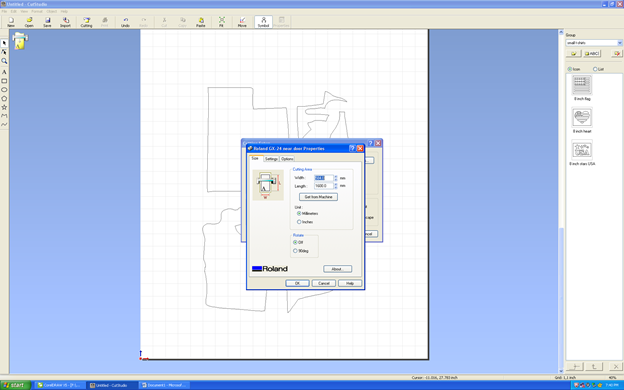624x390 pixels.
Task: Click the new group folder button
Action: [573, 53]
